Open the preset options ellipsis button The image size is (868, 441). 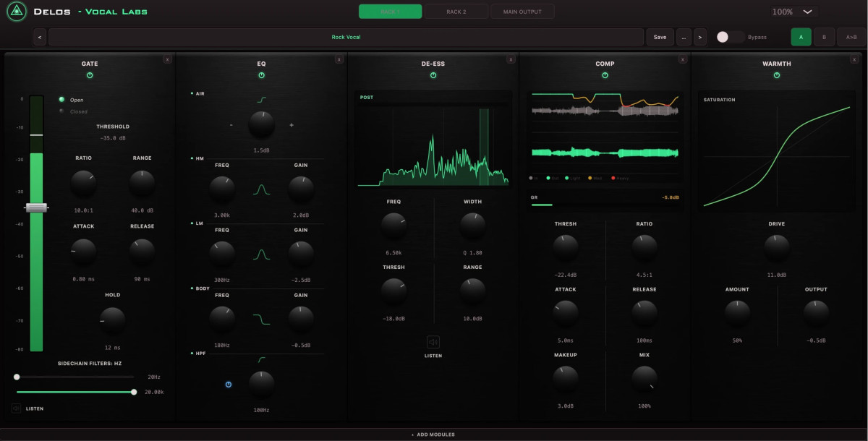[x=683, y=37]
